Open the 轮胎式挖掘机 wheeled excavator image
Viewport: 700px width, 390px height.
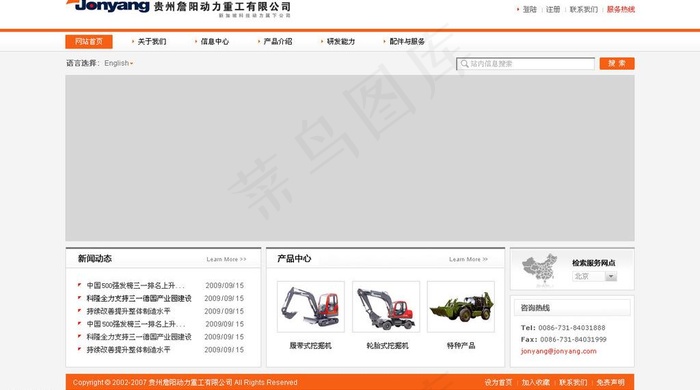click(x=386, y=307)
